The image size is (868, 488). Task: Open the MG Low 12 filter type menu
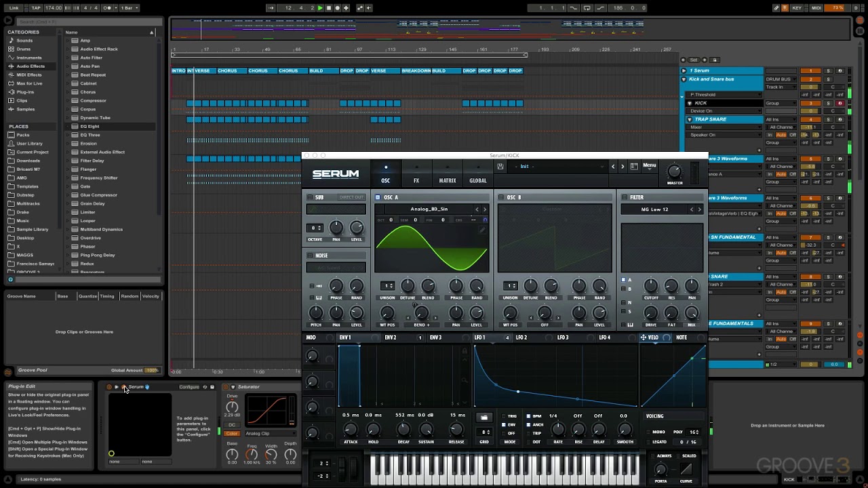pos(654,209)
